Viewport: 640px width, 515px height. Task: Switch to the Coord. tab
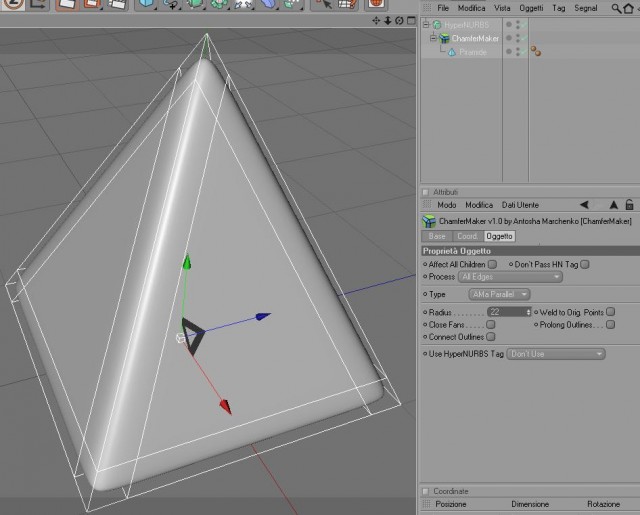[467, 236]
